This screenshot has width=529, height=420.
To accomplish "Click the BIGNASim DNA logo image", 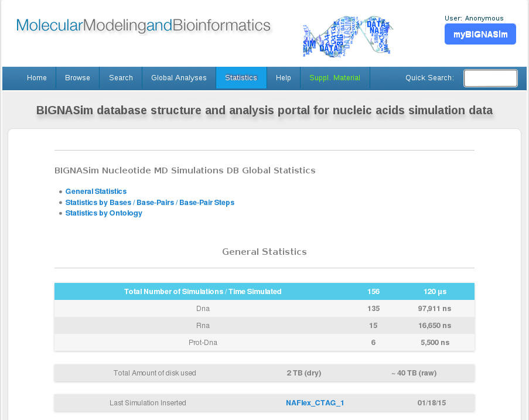I will (x=347, y=36).
